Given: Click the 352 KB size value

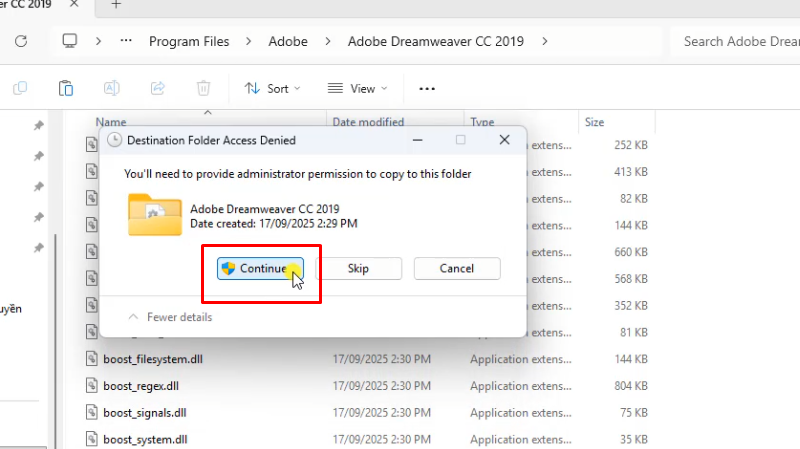Looking at the screenshot, I should click(631, 305).
